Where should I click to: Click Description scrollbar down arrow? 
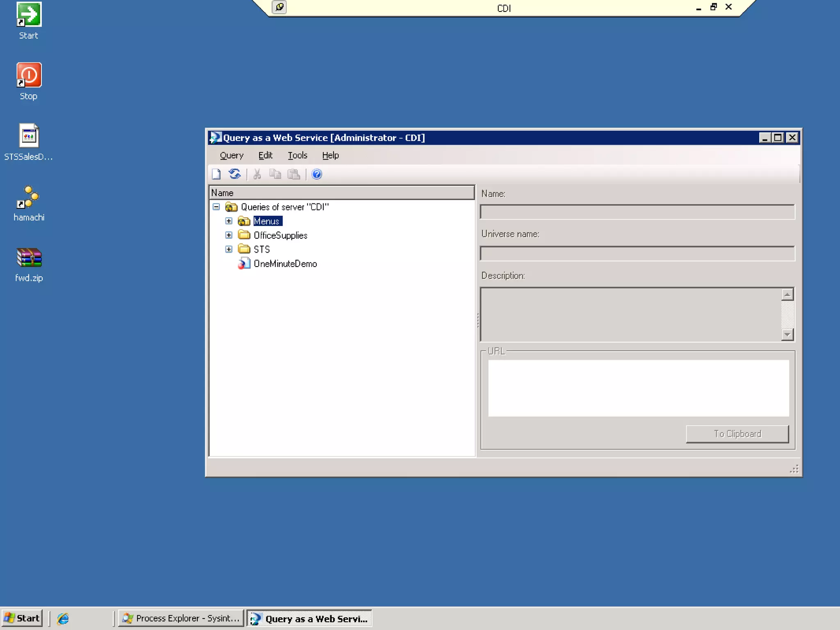[787, 335]
